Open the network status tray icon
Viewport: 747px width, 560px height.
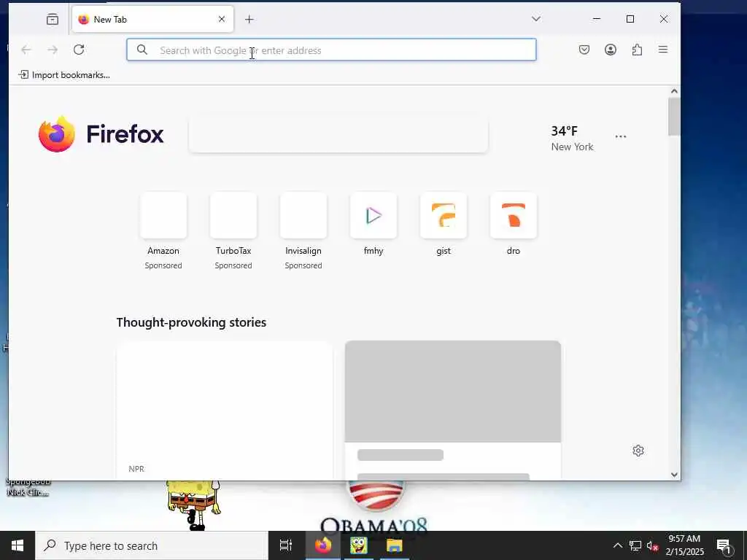635,545
